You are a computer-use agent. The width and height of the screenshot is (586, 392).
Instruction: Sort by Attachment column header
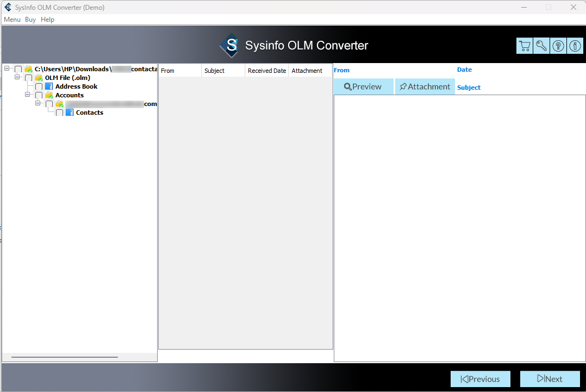click(x=310, y=71)
